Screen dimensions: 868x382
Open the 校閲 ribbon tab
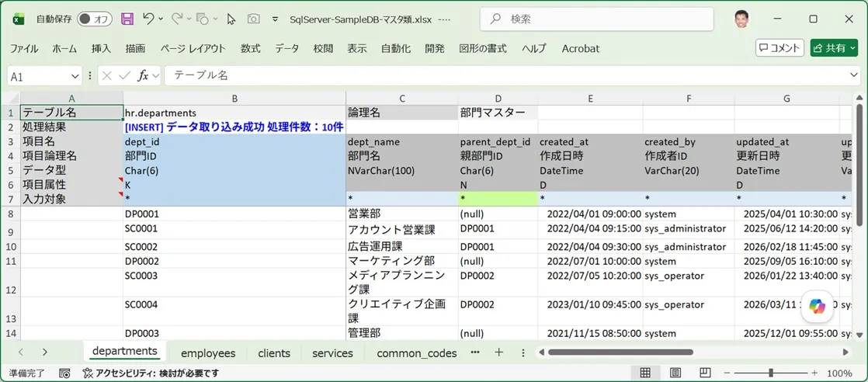click(323, 49)
